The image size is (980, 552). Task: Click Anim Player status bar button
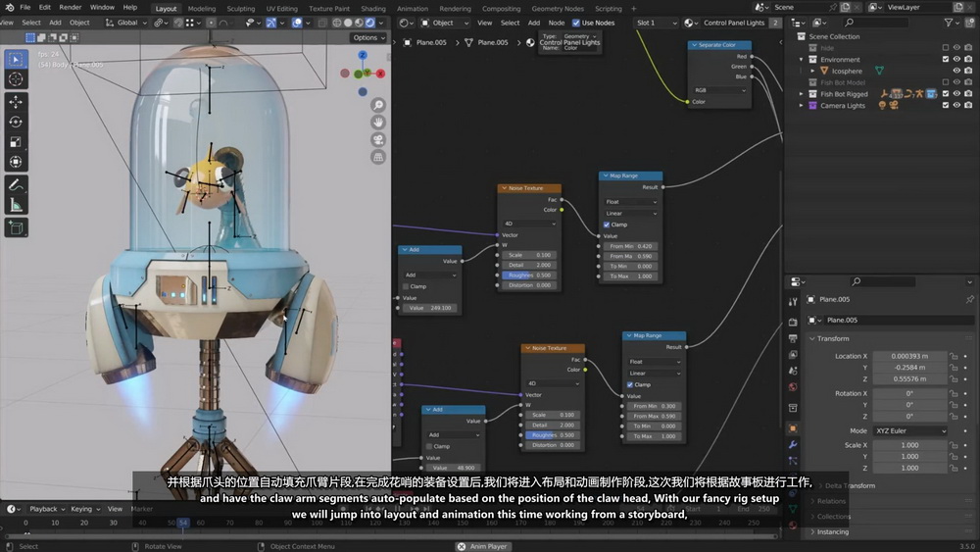[x=482, y=546]
